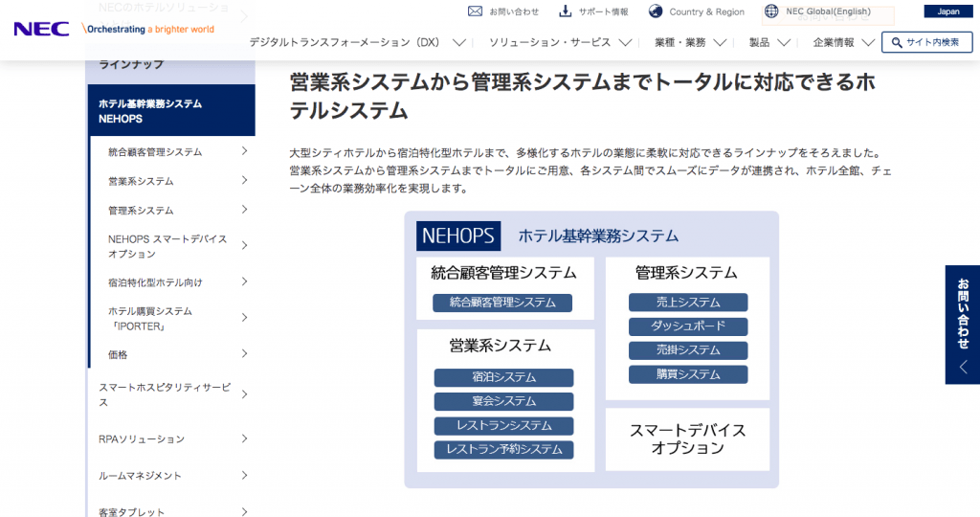Click the chevron next to 宿泊特化型ホテル向け
980x517 pixels.
[x=244, y=281]
